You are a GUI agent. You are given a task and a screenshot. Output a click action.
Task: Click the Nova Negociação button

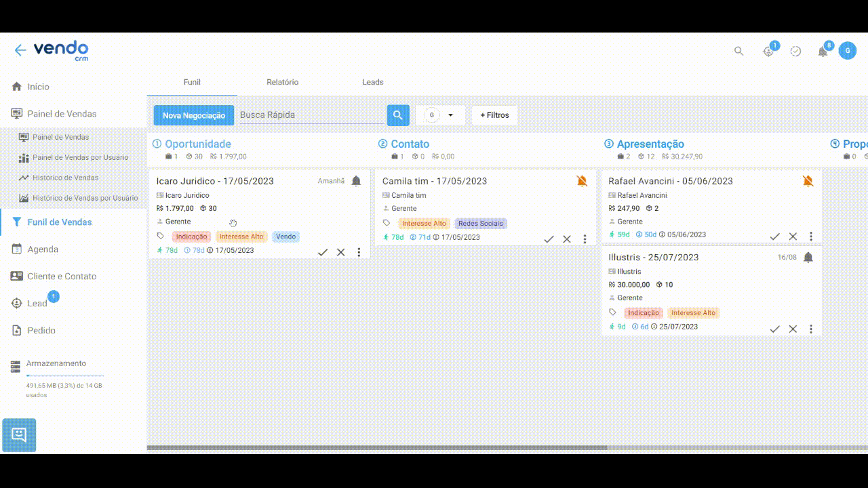[x=193, y=115]
